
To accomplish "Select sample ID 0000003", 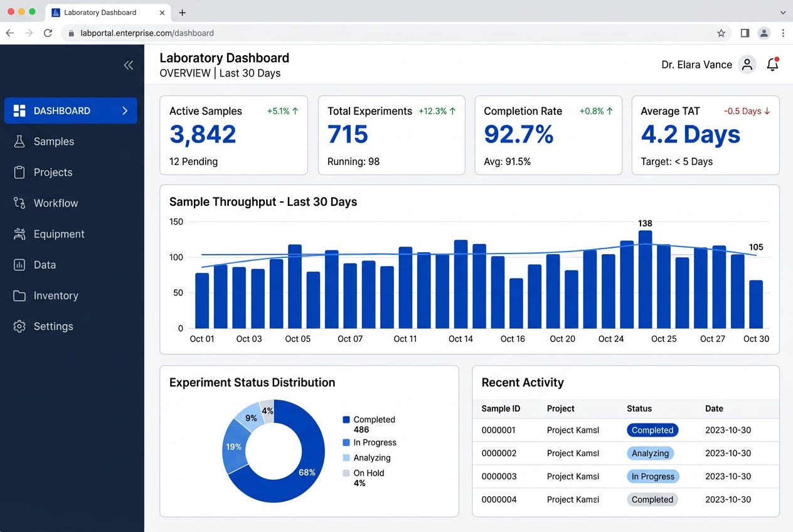I will pyautogui.click(x=499, y=477).
